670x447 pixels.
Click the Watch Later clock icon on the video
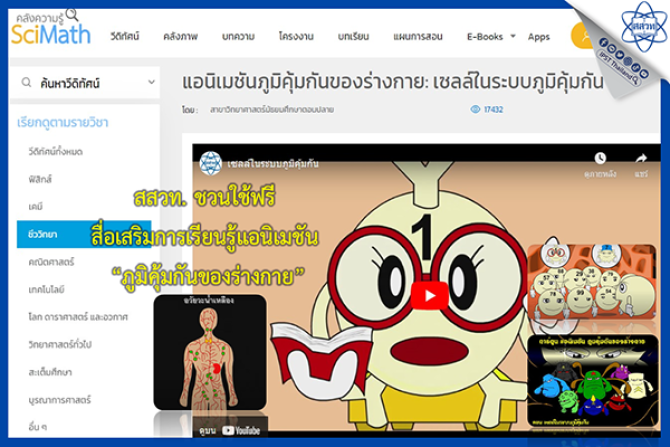point(599,157)
